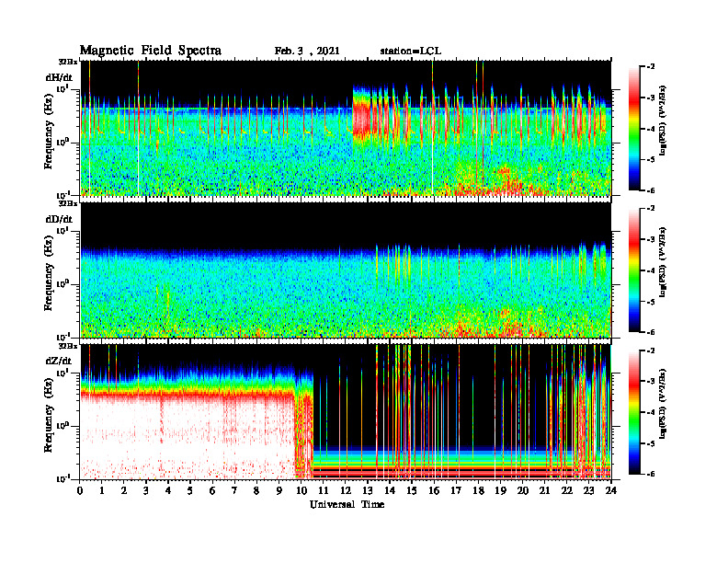Click the hour 15 tick label
This screenshot has width=728, height=563.
coord(412,490)
